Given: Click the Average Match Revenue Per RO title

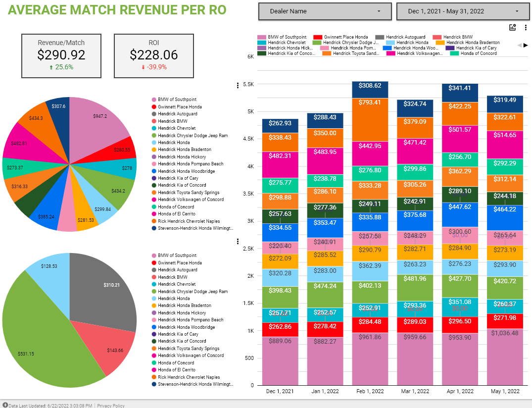Looking at the screenshot, I should (117, 10).
